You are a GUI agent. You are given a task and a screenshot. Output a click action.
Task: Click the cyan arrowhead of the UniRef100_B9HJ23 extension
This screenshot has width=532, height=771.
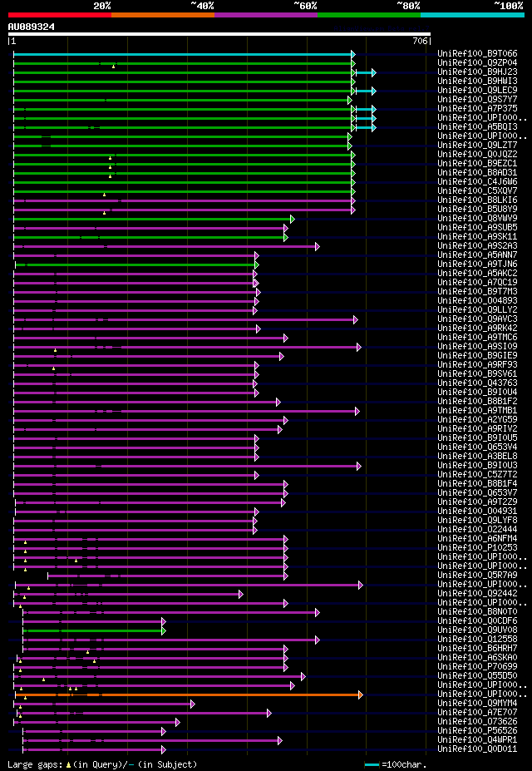point(374,72)
